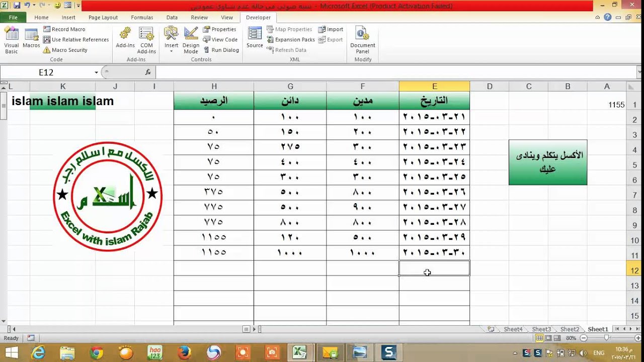
Task: Open the File tab
Action: pyautogui.click(x=13, y=18)
